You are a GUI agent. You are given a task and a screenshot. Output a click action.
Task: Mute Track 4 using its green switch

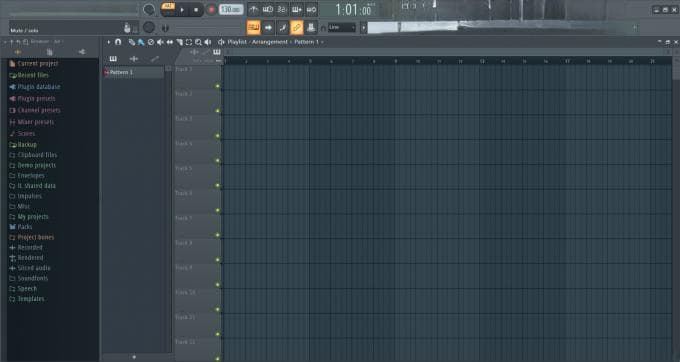click(x=218, y=161)
